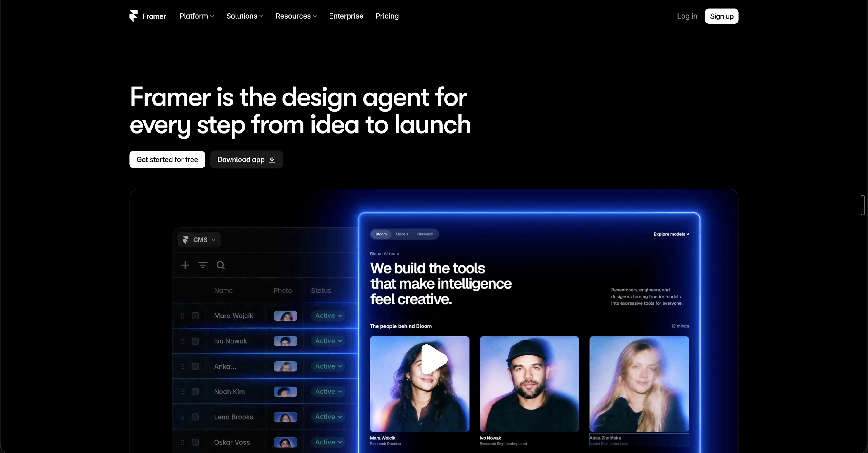The height and width of the screenshot is (453, 868).
Task: Click the drag handle for Lena Brooks row
Action: pyautogui.click(x=182, y=417)
